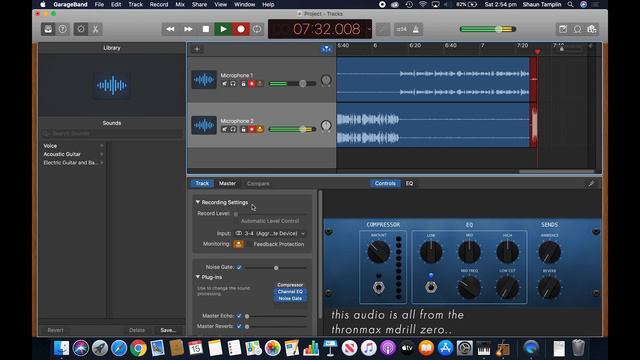The width and height of the screenshot is (640, 360).
Task: Click the master volume slider in toolbar
Action: pos(488,29)
